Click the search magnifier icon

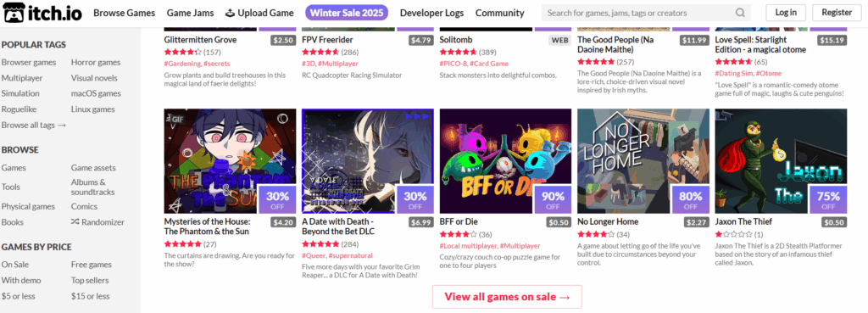(x=740, y=13)
